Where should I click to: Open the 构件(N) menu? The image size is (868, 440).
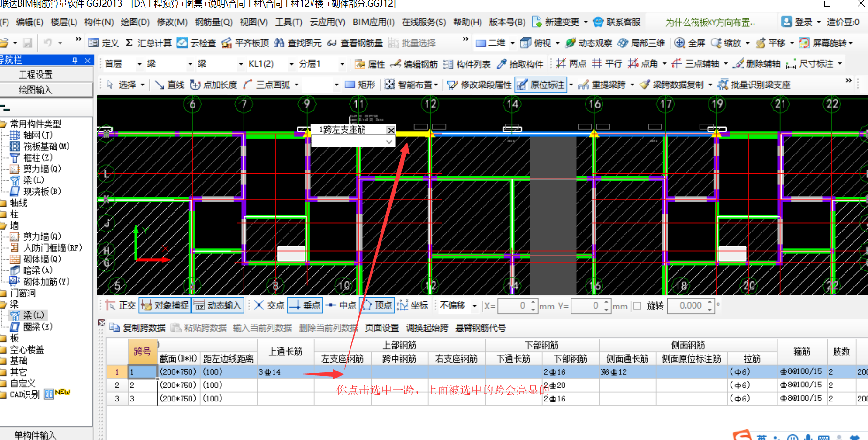click(99, 22)
